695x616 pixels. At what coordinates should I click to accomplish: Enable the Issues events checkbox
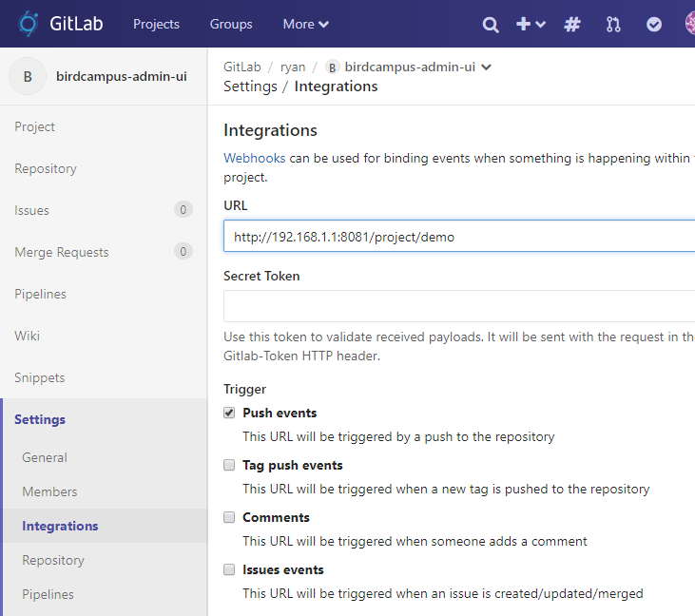coord(229,570)
